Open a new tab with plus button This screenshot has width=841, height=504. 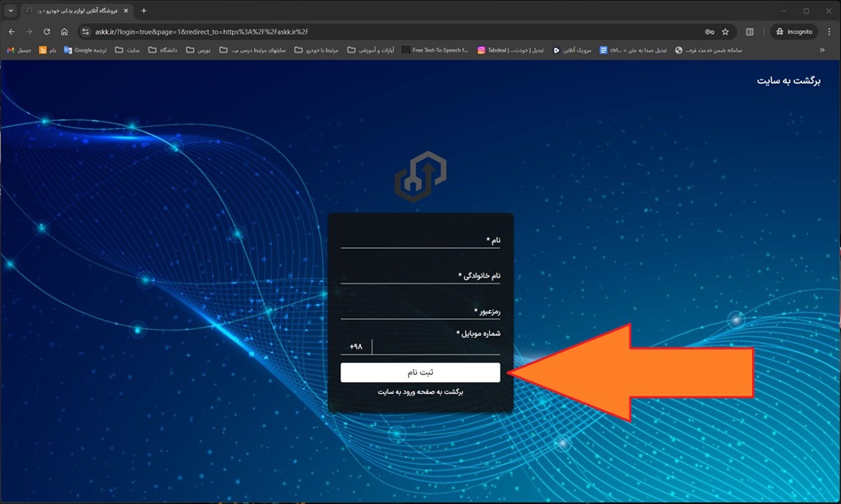coord(144,11)
